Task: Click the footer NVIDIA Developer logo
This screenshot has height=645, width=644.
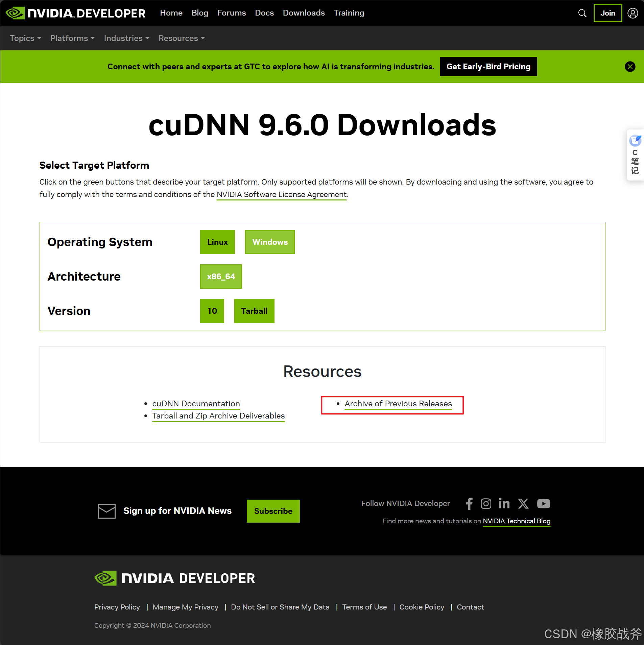Action: [174, 578]
